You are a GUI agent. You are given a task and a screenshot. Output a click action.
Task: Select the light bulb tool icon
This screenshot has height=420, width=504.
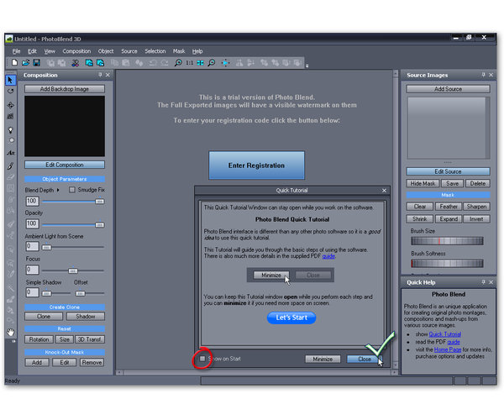click(x=10, y=130)
